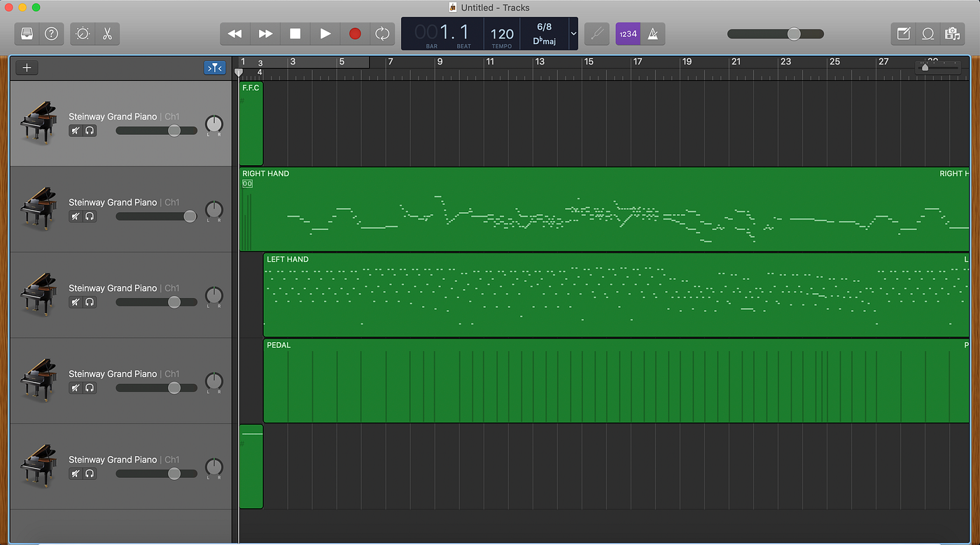
Task: Toggle the 1234 count-in button
Action: (628, 34)
